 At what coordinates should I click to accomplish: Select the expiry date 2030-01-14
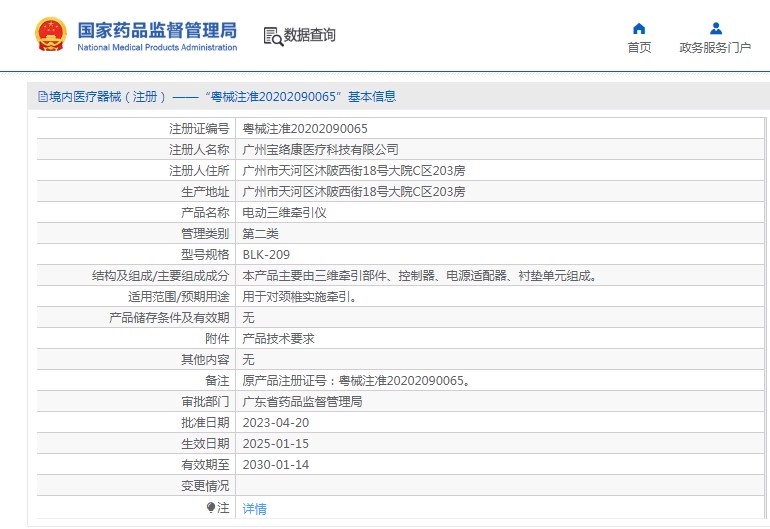click(x=276, y=465)
